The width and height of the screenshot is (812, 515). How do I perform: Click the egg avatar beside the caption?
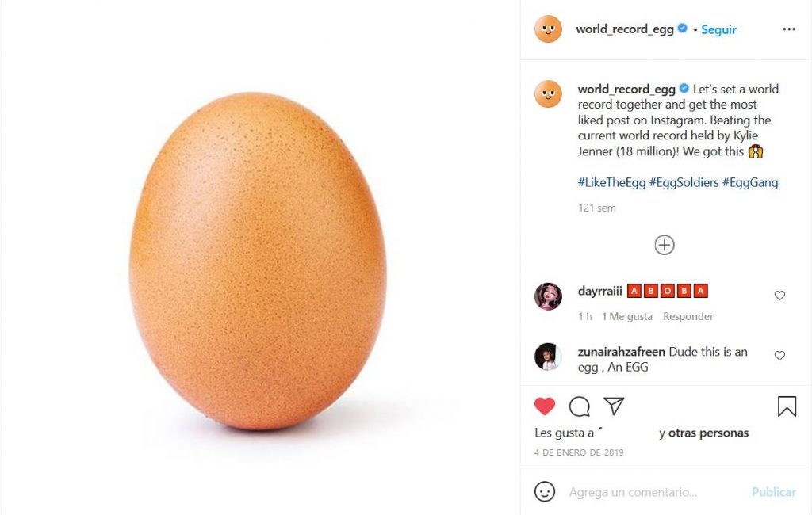(x=548, y=94)
